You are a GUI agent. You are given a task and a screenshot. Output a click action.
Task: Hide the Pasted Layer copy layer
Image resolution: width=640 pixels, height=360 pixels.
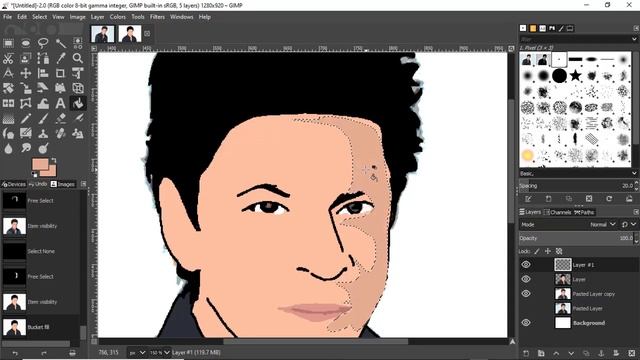pyautogui.click(x=526, y=294)
